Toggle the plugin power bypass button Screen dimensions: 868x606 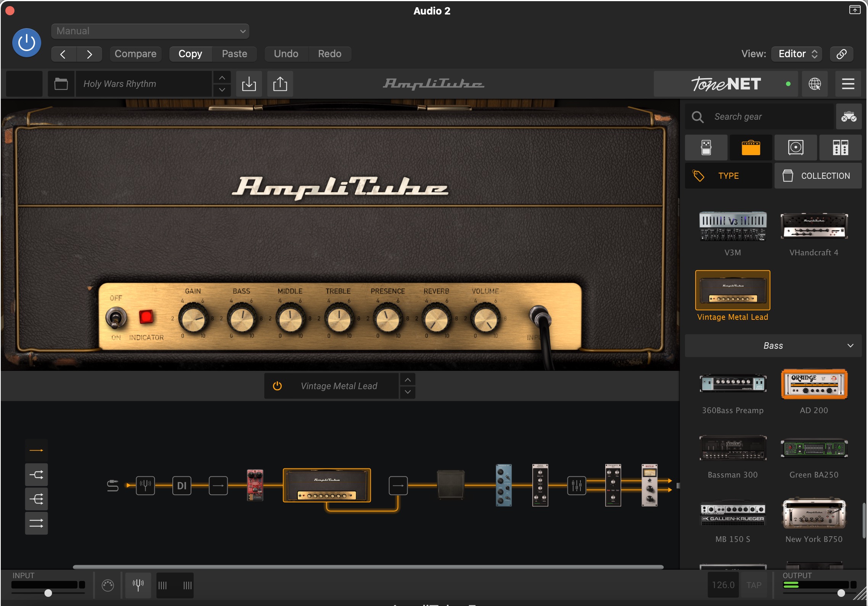(x=27, y=43)
